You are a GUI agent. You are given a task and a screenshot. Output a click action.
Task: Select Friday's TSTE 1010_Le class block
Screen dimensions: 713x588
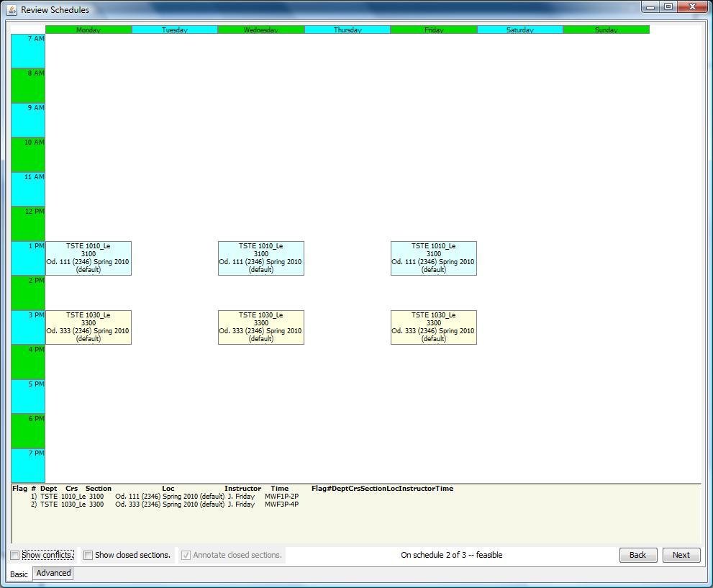(433, 258)
